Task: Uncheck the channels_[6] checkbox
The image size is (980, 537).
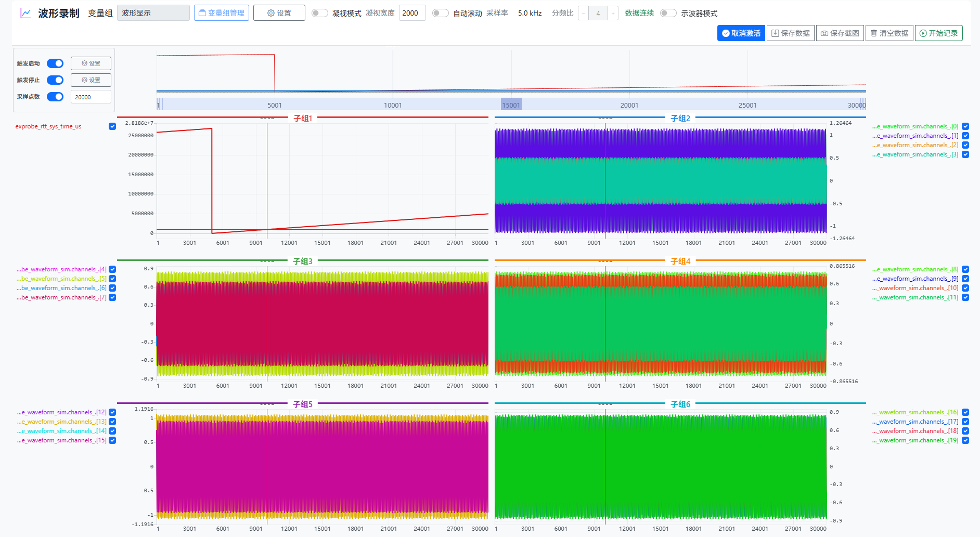Action: click(112, 288)
